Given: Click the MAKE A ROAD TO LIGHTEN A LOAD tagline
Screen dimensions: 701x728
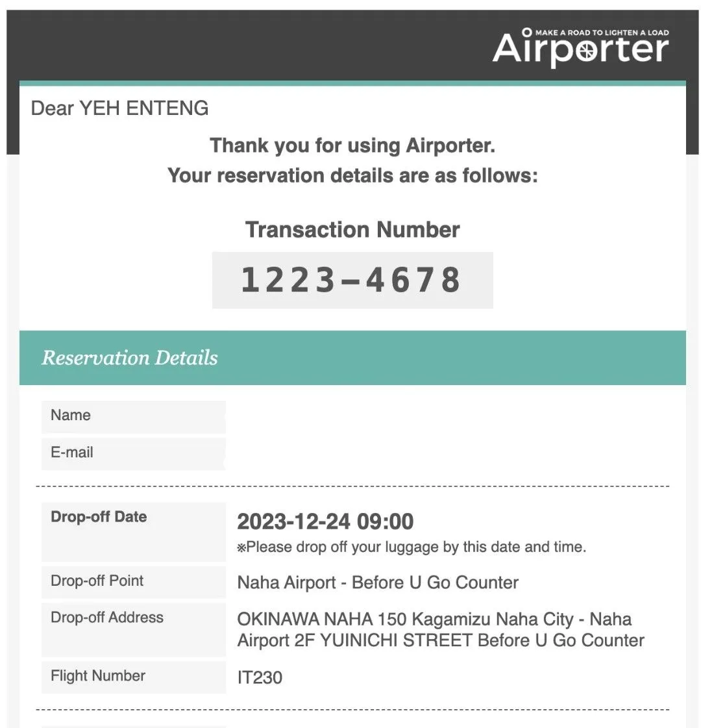Looking at the screenshot, I should (602, 32).
